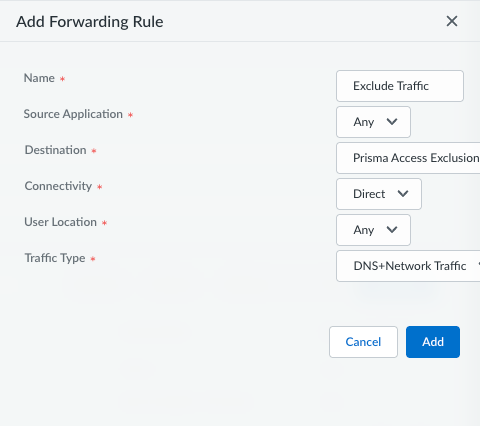
Task: Click the Name field containing Exclude Traffic
Action: coord(400,86)
